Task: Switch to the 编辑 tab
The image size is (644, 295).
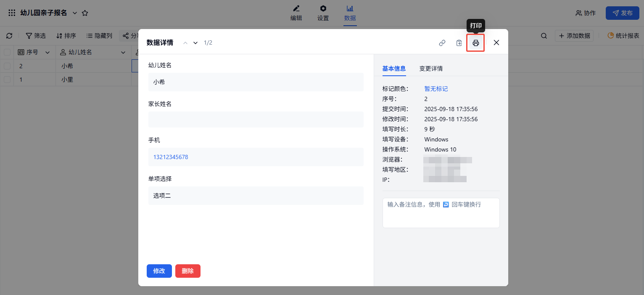Action: (x=296, y=13)
